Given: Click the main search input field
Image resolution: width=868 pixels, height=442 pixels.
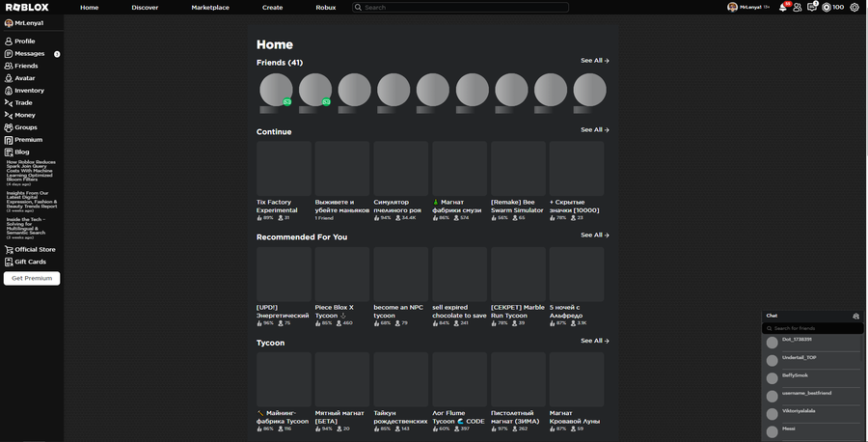Looking at the screenshot, I should (461, 7).
